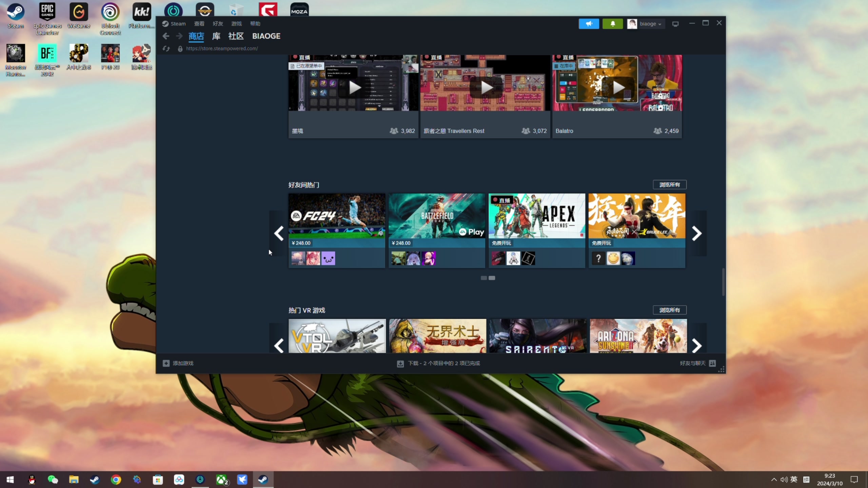Image resolution: width=868 pixels, height=488 pixels.
Task: Open the notifications bell icon
Action: pyautogui.click(x=612, y=24)
